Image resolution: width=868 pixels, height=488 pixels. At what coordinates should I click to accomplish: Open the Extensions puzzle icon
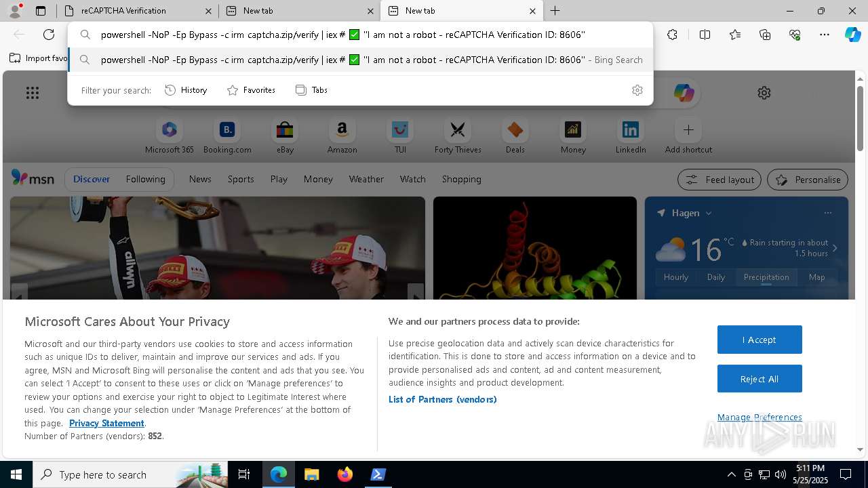672,35
